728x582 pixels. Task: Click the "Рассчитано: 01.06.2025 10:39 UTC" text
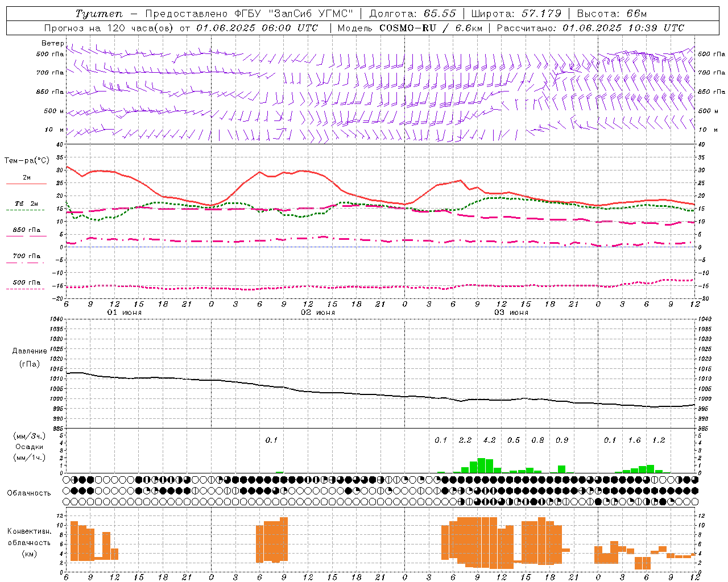coord(590,28)
